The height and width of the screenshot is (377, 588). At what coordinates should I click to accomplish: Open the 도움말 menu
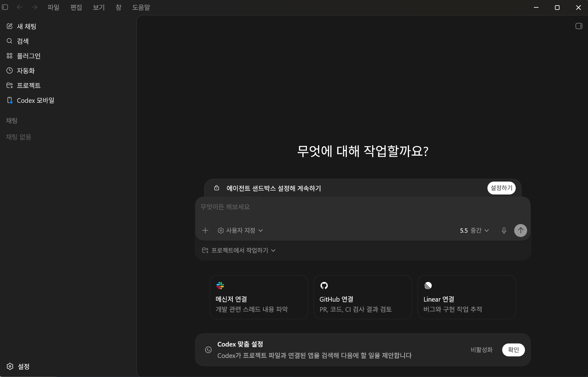[141, 7]
